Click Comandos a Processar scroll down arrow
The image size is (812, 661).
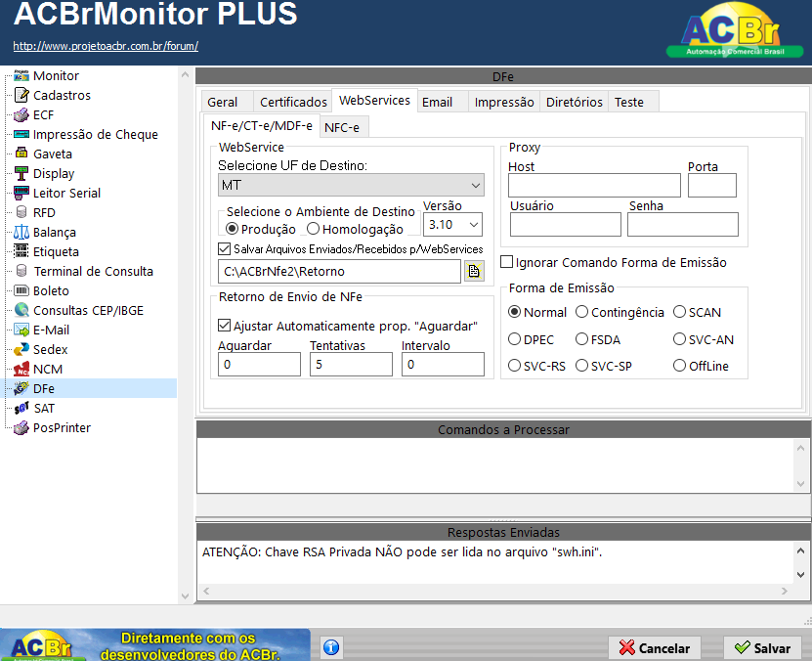click(800, 484)
